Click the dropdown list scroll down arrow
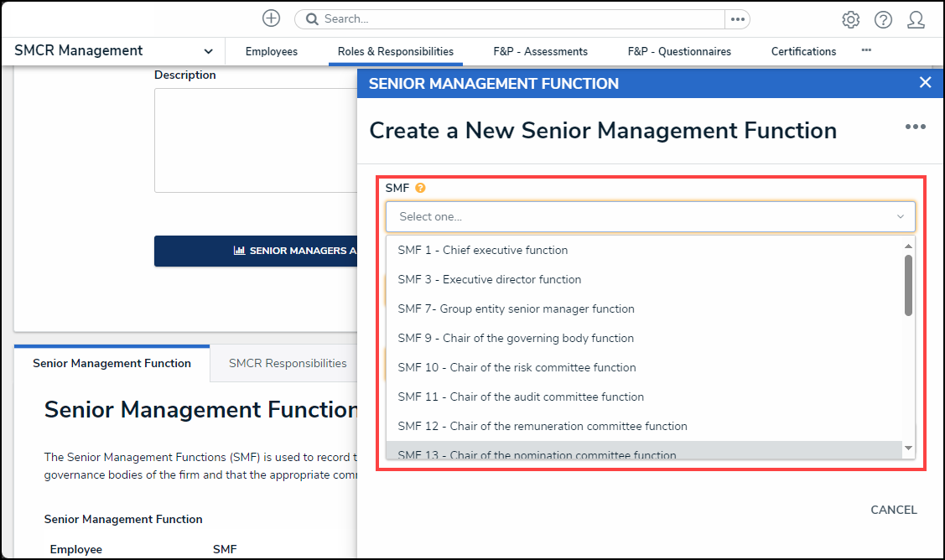This screenshot has height=560, width=945. [908, 449]
